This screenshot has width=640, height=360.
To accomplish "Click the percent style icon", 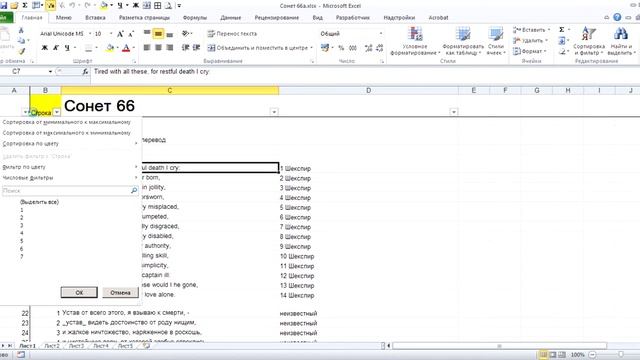I will [341, 48].
